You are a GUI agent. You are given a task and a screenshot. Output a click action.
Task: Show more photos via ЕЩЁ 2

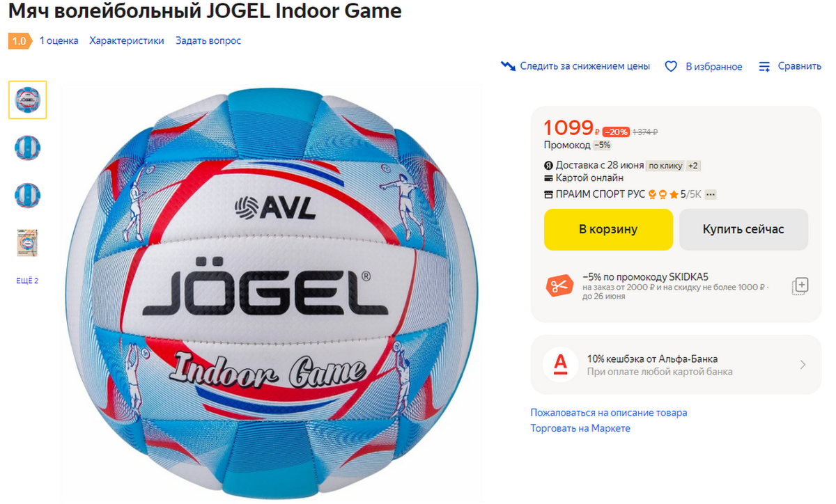[27, 281]
